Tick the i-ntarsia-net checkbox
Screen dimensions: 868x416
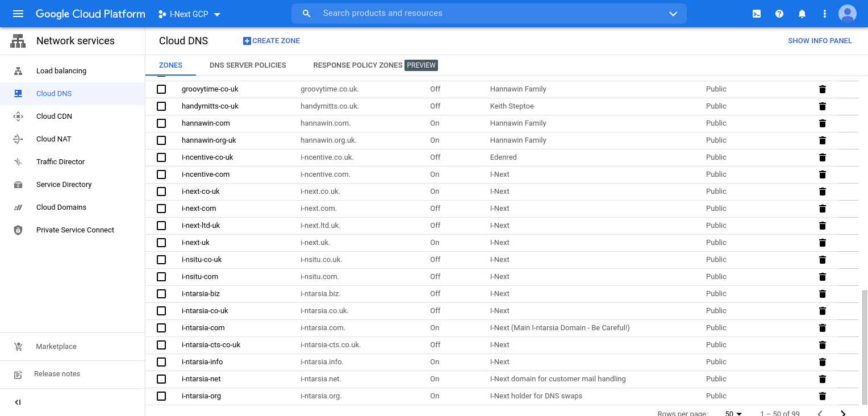click(161, 379)
